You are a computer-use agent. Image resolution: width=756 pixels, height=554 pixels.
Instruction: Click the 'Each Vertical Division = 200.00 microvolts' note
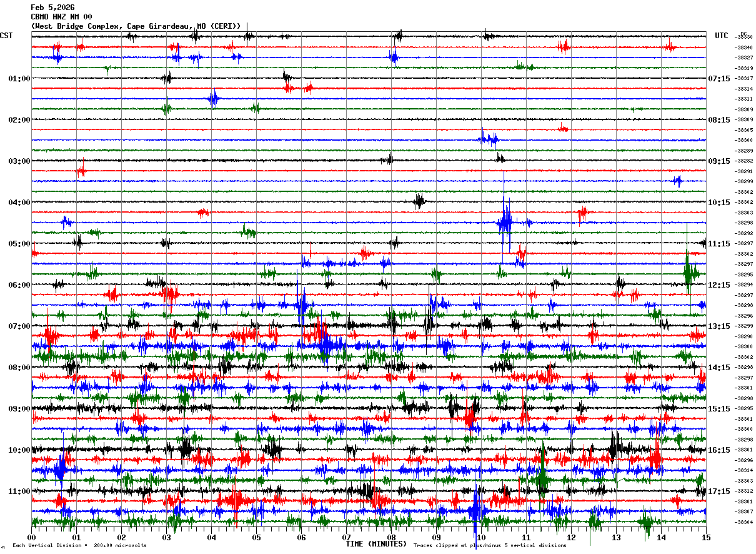point(80,546)
